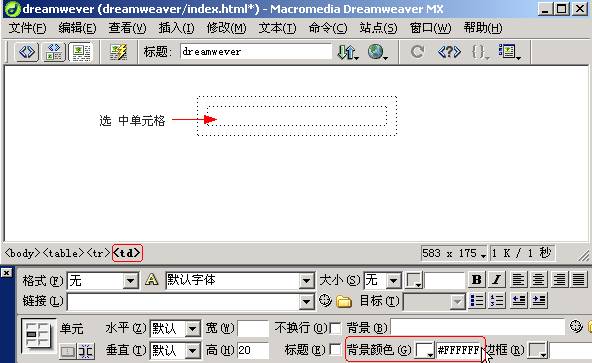Apply Bold formatting button
Viewport: 592px width, 363px height.
pos(476,280)
